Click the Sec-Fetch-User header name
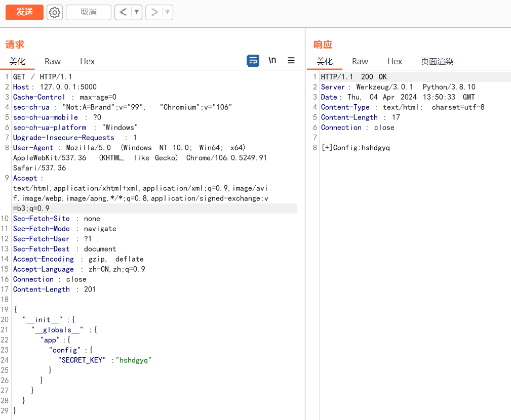The image size is (511, 420). (x=41, y=239)
